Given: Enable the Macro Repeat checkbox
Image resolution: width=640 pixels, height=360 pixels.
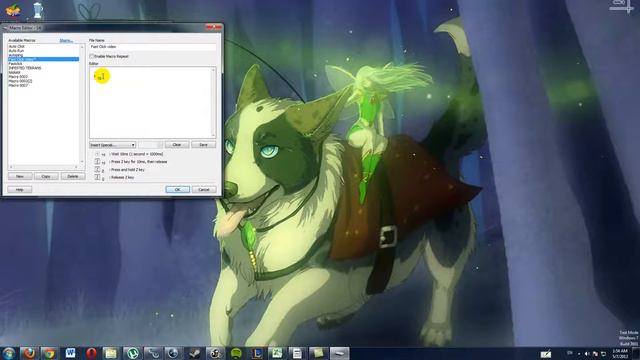Looking at the screenshot, I should [92, 56].
